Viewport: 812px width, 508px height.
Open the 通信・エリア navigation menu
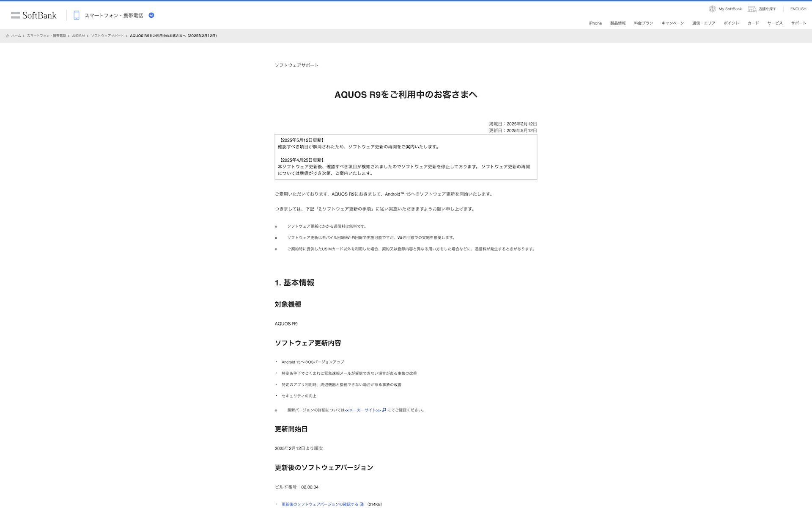[x=703, y=23]
